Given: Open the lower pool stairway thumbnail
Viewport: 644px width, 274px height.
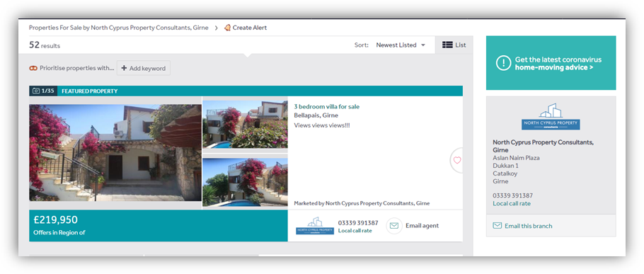Looking at the screenshot, I should coord(245,182).
